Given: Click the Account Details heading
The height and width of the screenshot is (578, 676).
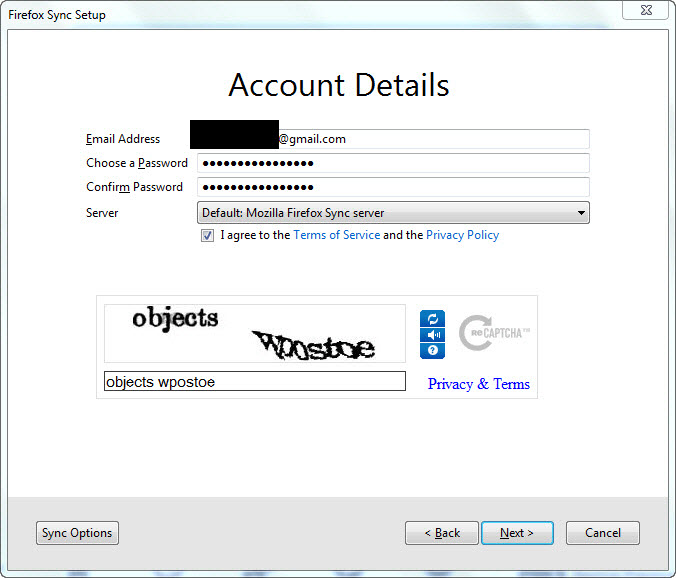Looking at the screenshot, I should pyautogui.click(x=339, y=85).
